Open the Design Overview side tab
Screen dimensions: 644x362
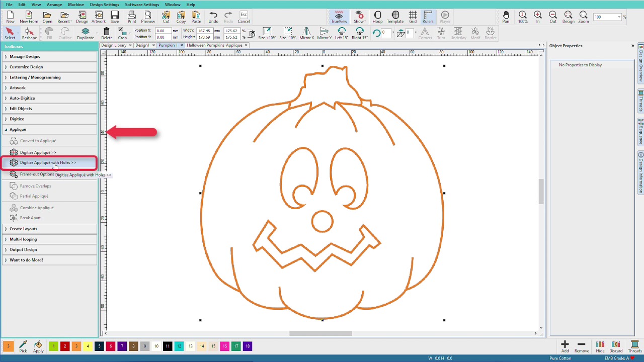[x=641, y=64]
